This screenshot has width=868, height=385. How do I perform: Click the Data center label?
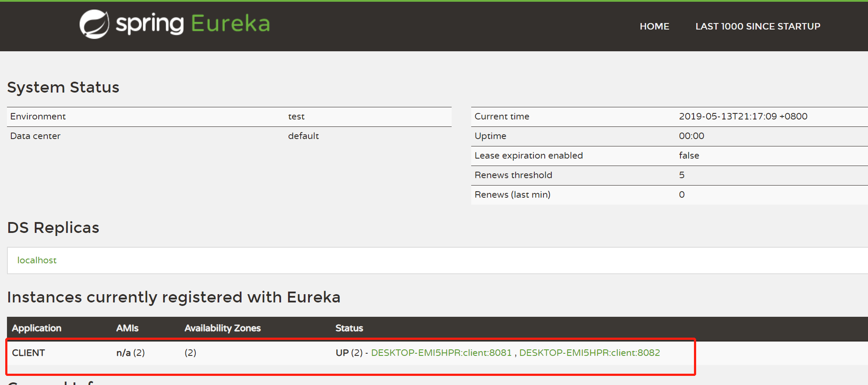tap(35, 136)
